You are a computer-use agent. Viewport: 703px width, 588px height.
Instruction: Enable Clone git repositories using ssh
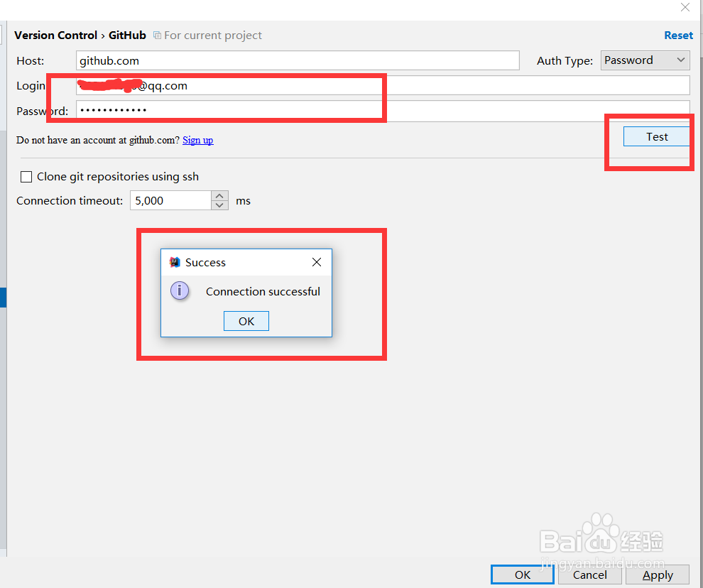(x=26, y=177)
